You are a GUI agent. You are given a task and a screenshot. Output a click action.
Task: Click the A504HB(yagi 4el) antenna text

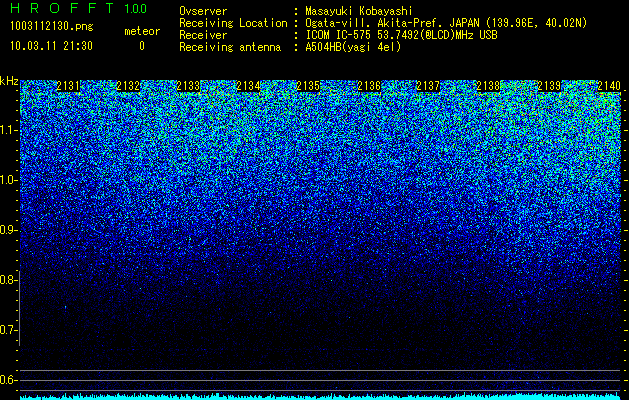tap(353, 47)
